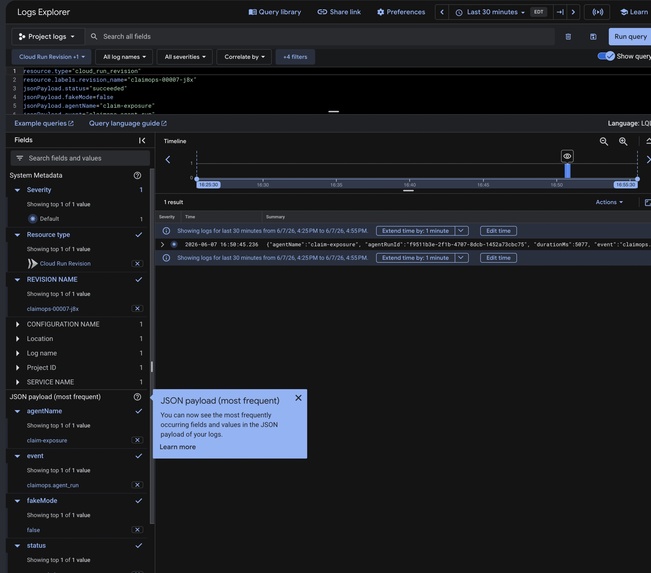This screenshot has width=651, height=573.
Task: Click the timeline histogram bar
Action: point(568,171)
